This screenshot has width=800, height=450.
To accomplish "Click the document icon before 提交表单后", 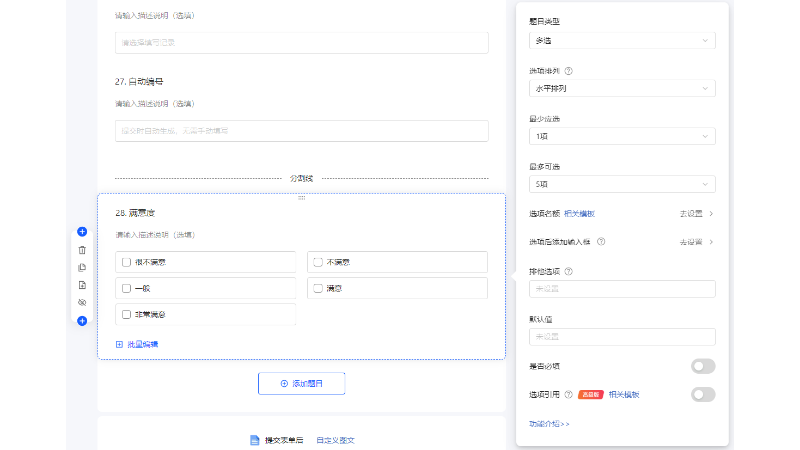I will click(x=255, y=440).
